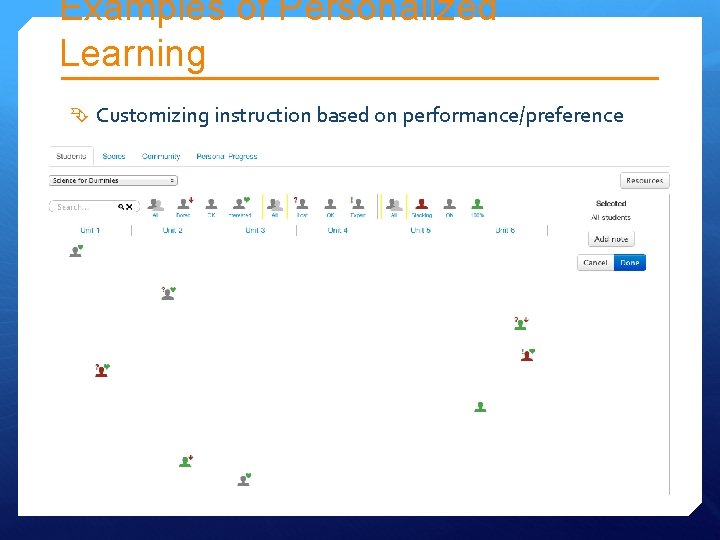Open the Community tab
The width and height of the screenshot is (720, 540).
(x=161, y=156)
